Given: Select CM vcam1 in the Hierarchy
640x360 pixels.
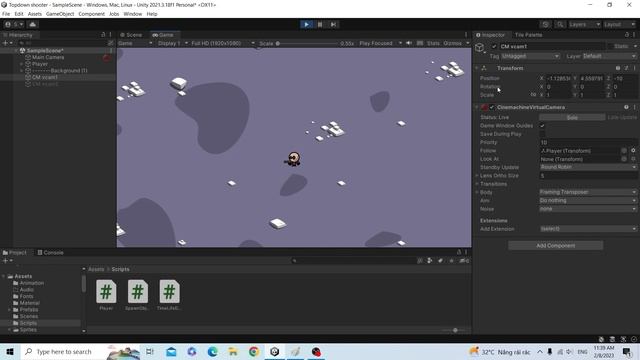Looking at the screenshot, I should coord(44,77).
